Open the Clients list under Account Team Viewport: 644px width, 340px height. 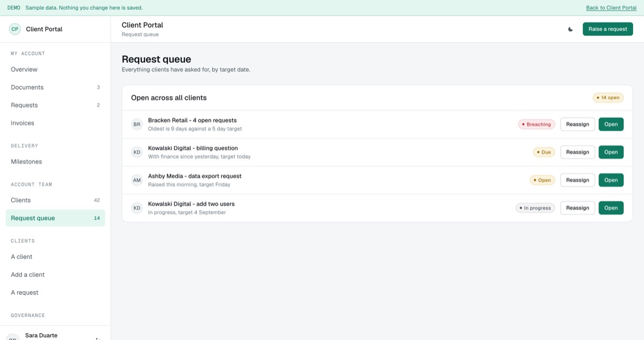pyautogui.click(x=55, y=200)
